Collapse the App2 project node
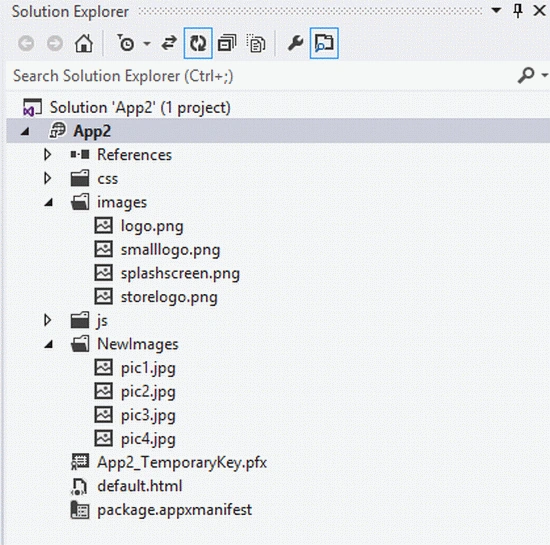The width and height of the screenshot is (550, 545). coord(25,132)
